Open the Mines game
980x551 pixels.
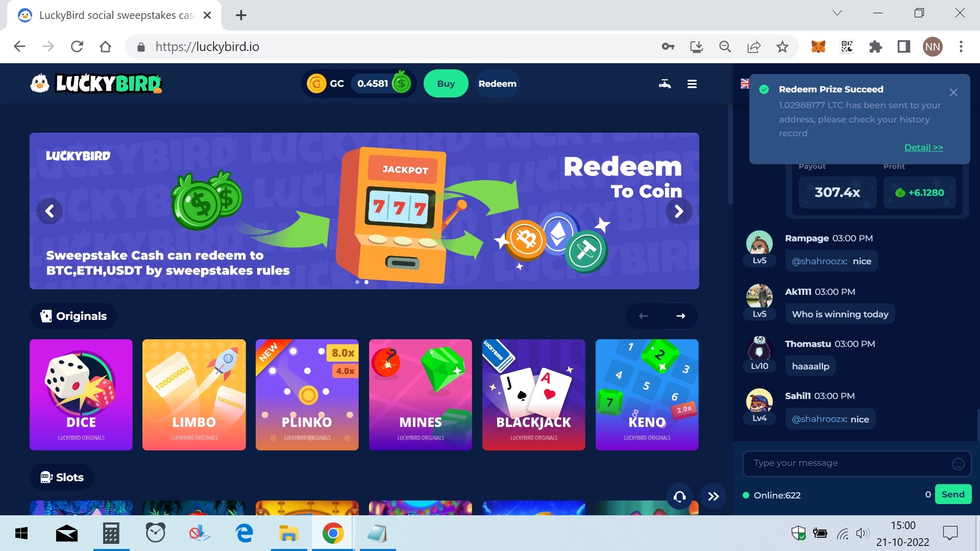[421, 395]
